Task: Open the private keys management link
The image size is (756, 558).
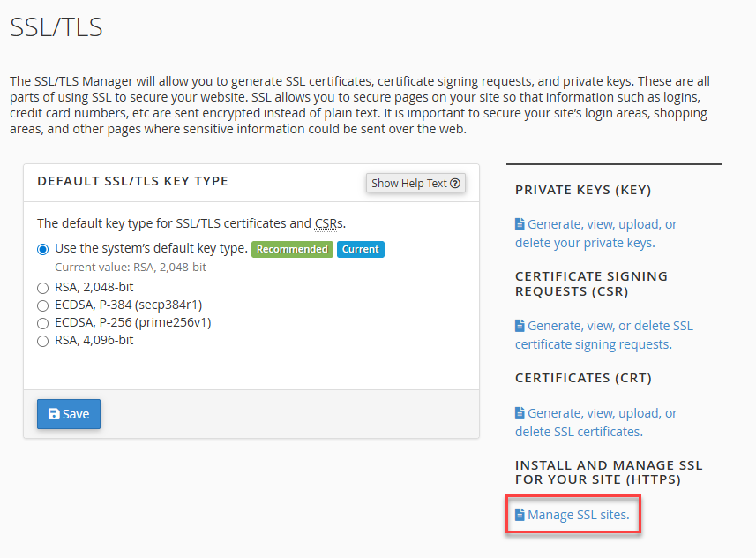Action: pos(600,232)
